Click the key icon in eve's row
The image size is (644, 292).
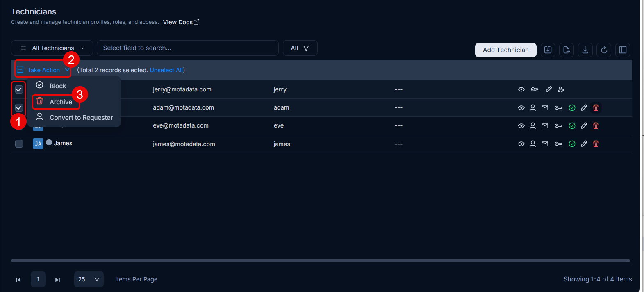(x=558, y=126)
